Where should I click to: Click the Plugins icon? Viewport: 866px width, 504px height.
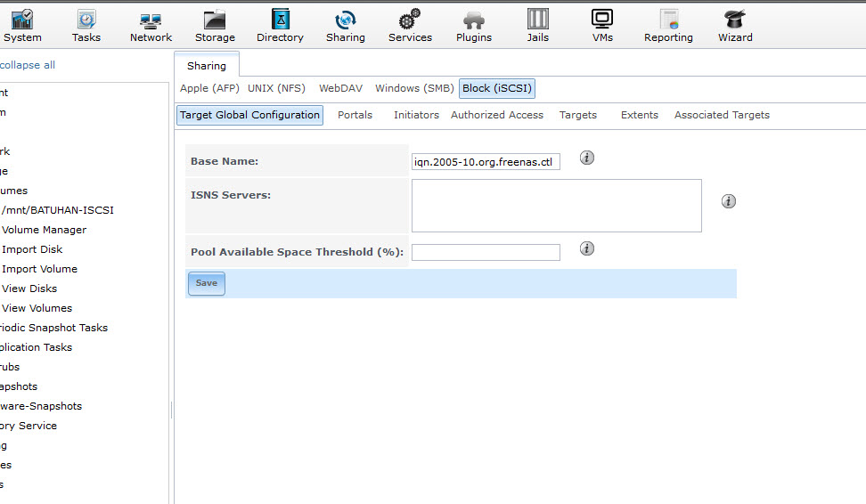point(474,20)
